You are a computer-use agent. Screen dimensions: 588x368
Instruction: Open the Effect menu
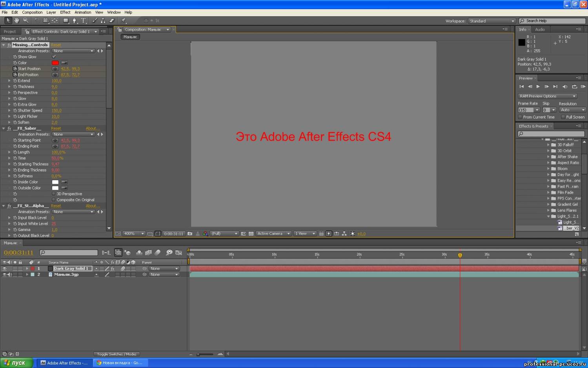(x=65, y=12)
